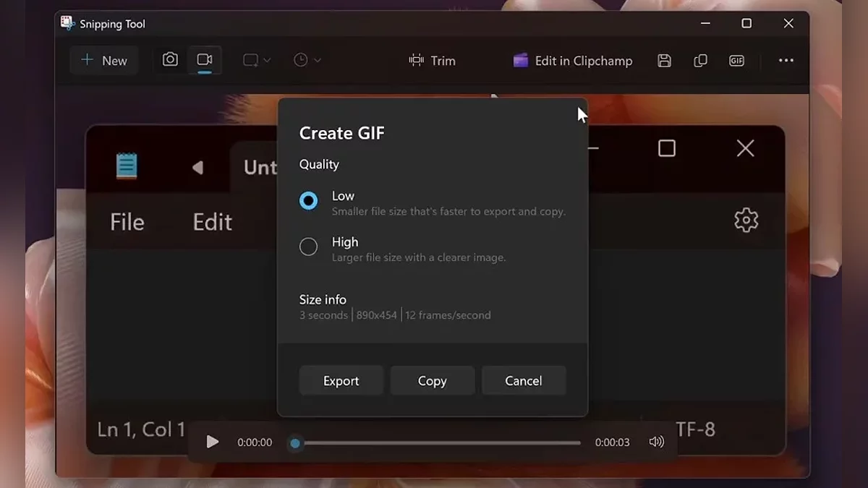Open Edit in Clipchamp
Screen dimensions: 868x488
point(572,61)
